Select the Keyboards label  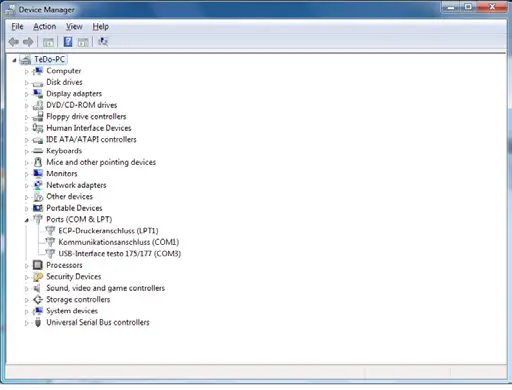point(64,151)
